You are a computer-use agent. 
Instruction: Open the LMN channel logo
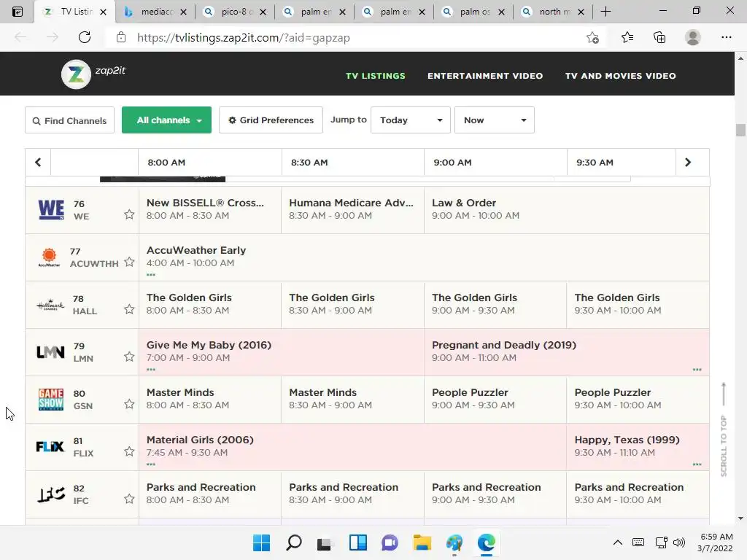pos(50,352)
